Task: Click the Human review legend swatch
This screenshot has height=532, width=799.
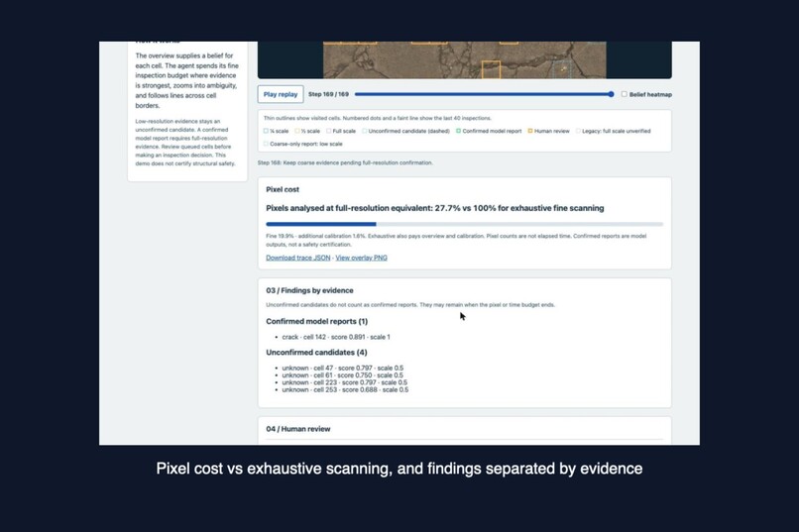Action: click(530, 131)
